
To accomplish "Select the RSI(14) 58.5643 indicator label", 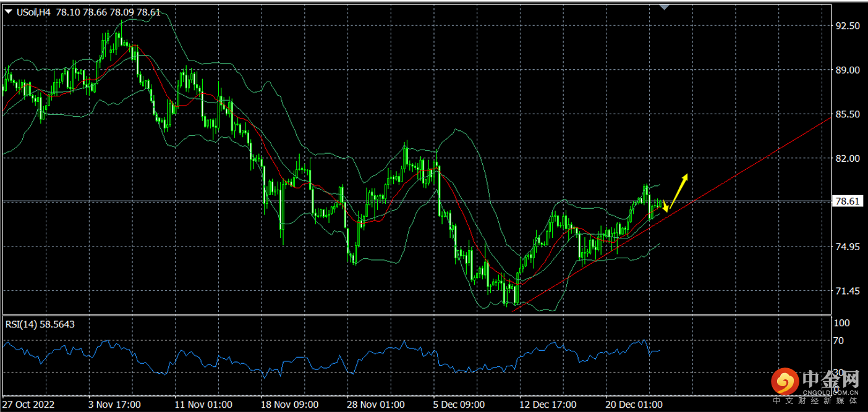I will click(40, 324).
